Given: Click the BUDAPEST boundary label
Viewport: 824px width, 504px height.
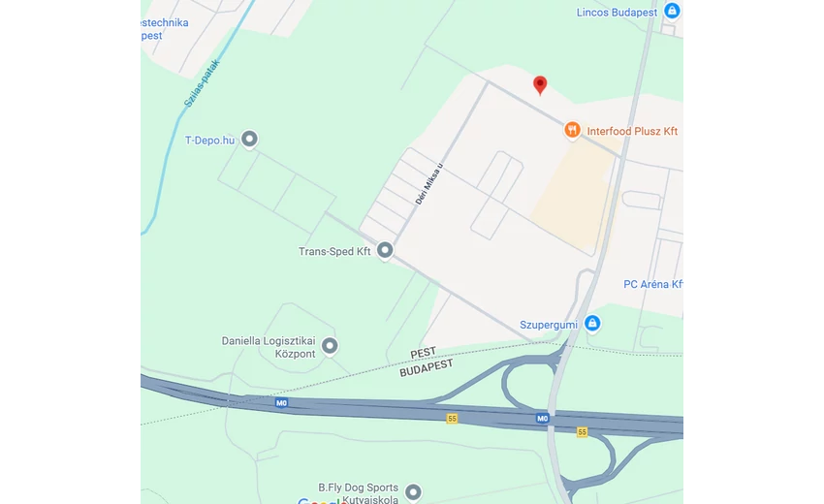Looking at the screenshot, I should (x=427, y=368).
